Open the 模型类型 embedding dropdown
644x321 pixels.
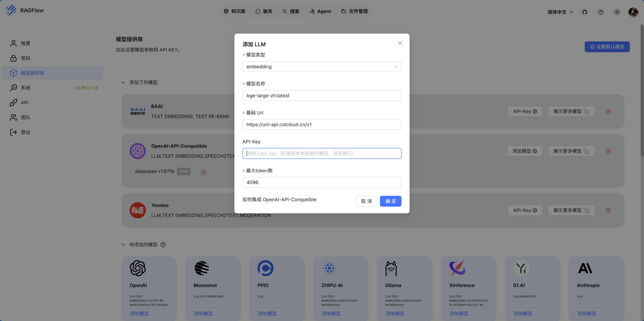322,67
